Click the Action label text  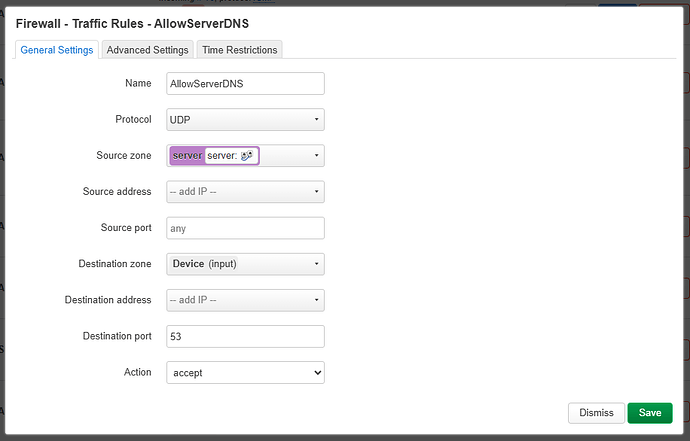pos(138,372)
